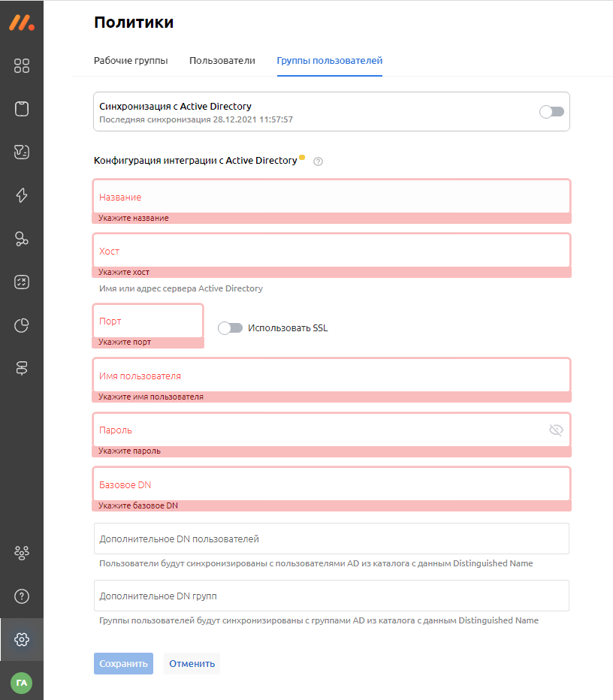
Task: Focus the Дополнительное DN групп field
Action: tap(331, 596)
